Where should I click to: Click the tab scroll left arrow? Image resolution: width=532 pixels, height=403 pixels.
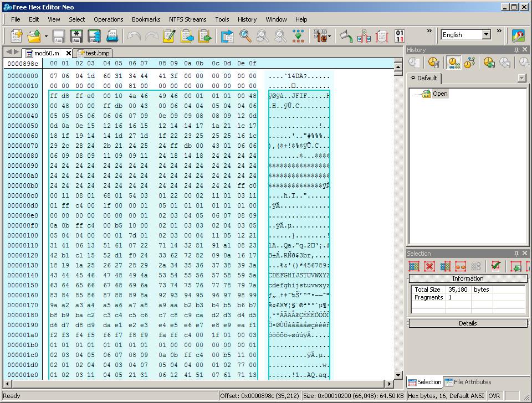click(9, 52)
